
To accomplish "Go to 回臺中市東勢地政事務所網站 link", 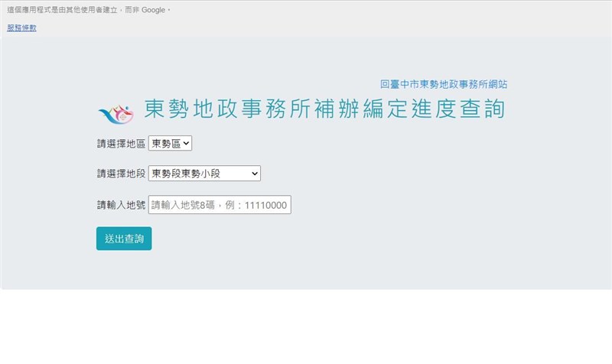I will (443, 84).
